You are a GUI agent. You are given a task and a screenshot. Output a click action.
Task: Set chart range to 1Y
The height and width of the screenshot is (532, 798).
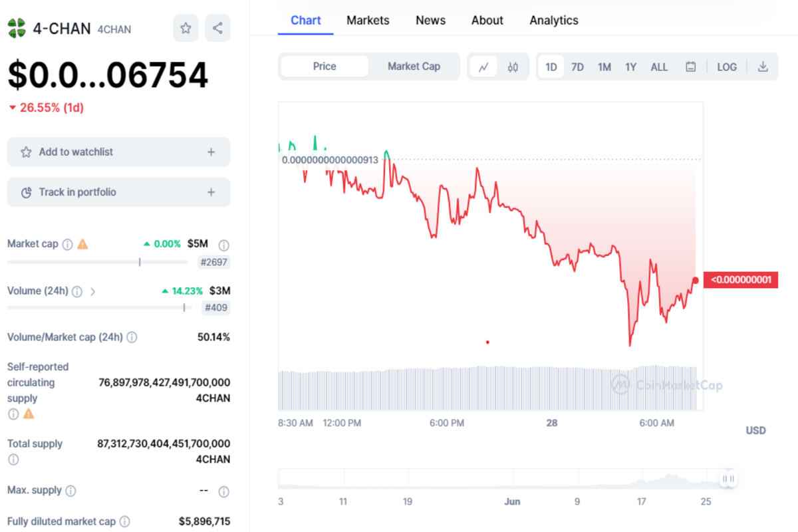point(630,66)
